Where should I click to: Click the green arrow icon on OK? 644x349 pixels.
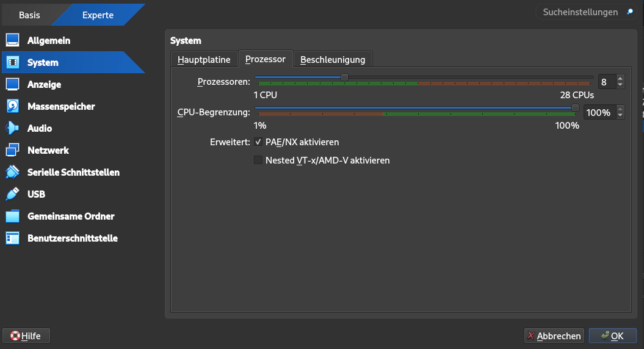(605, 336)
